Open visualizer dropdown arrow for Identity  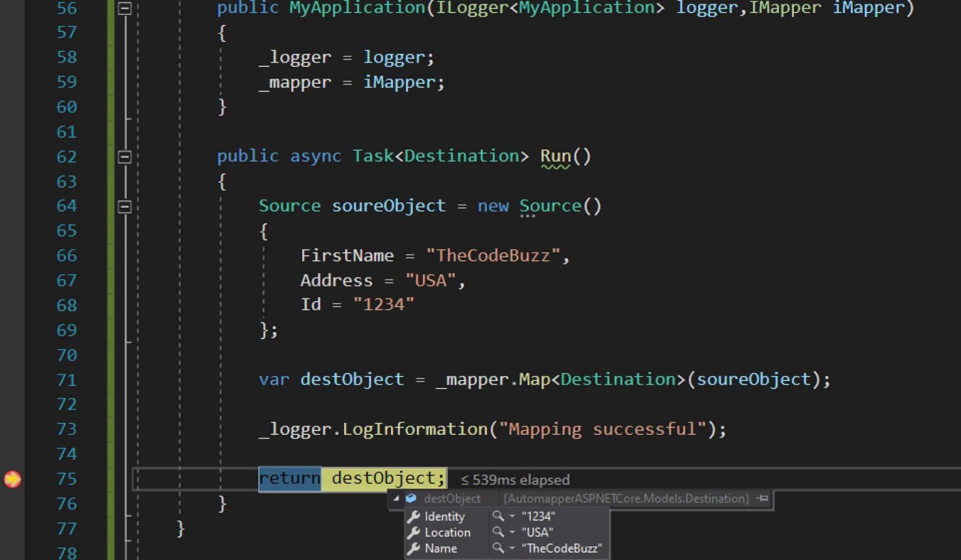(x=512, y=517)
